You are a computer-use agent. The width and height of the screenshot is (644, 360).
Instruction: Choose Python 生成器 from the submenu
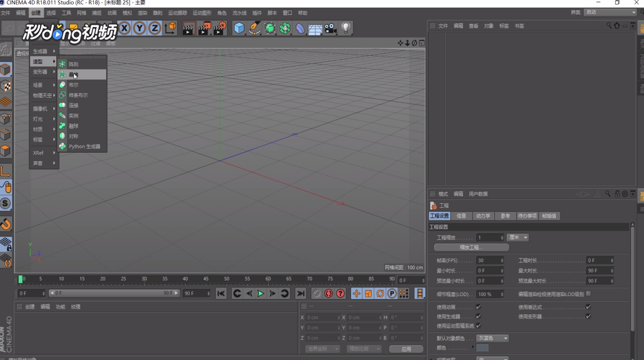[82, 147]
